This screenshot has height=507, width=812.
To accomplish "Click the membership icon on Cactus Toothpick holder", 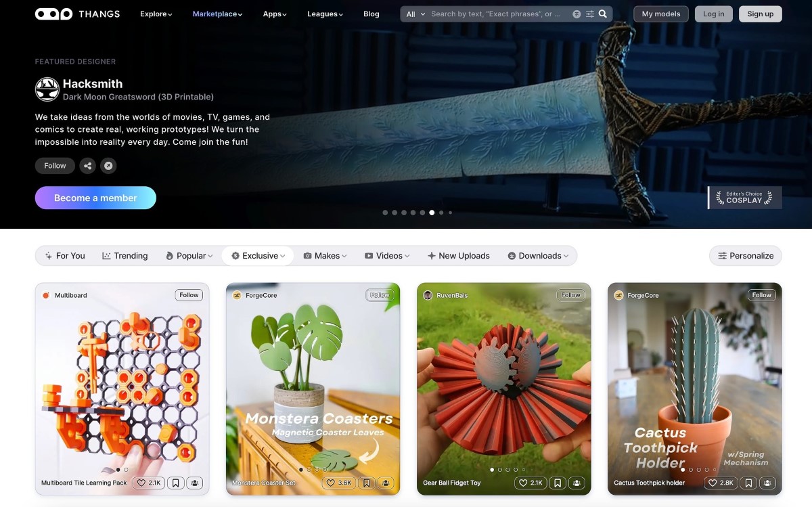I will [x=767, y=483].
